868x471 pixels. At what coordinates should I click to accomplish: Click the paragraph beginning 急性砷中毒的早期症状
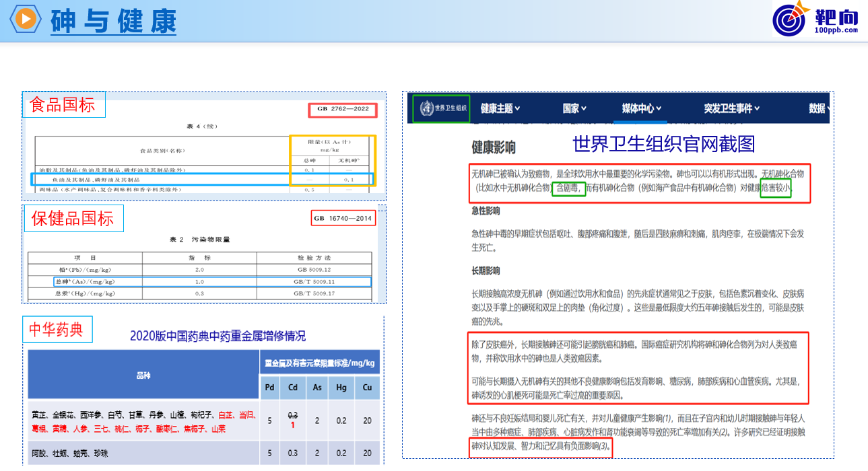point(638,240)
